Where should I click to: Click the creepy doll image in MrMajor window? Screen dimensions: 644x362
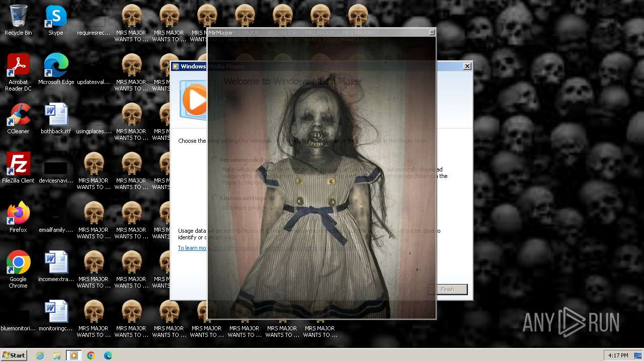(x=321, y=177)
